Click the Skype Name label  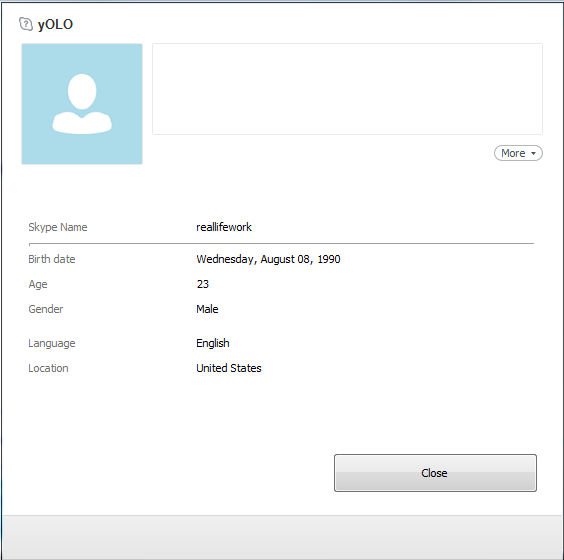pyautogui.click(x=58, y=227)
